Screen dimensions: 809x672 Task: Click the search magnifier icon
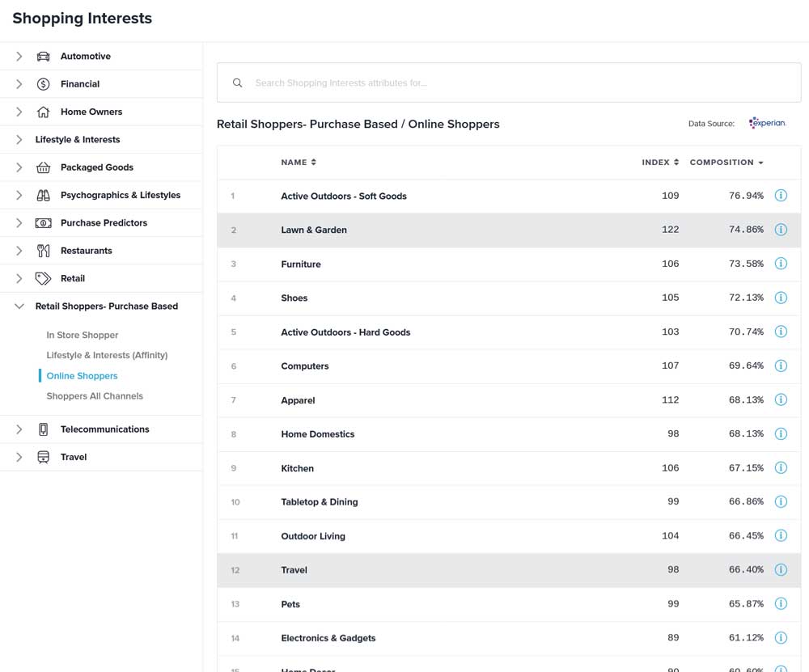238,82
